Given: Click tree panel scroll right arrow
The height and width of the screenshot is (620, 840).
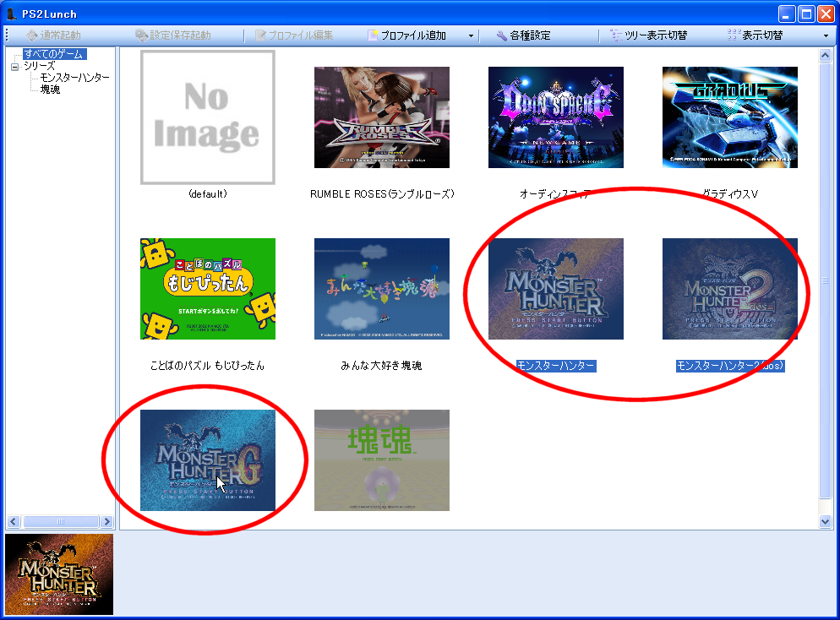Looking at the screenshot, I should (x=107, y=521).
